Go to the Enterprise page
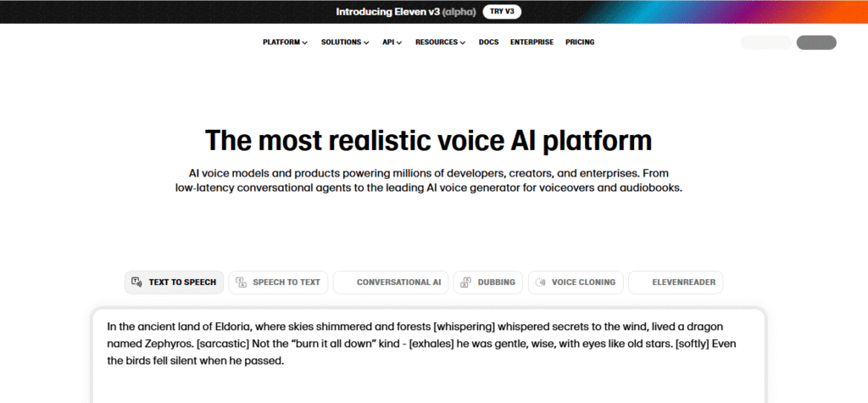 pyautogui.click(x=532, y=42)
